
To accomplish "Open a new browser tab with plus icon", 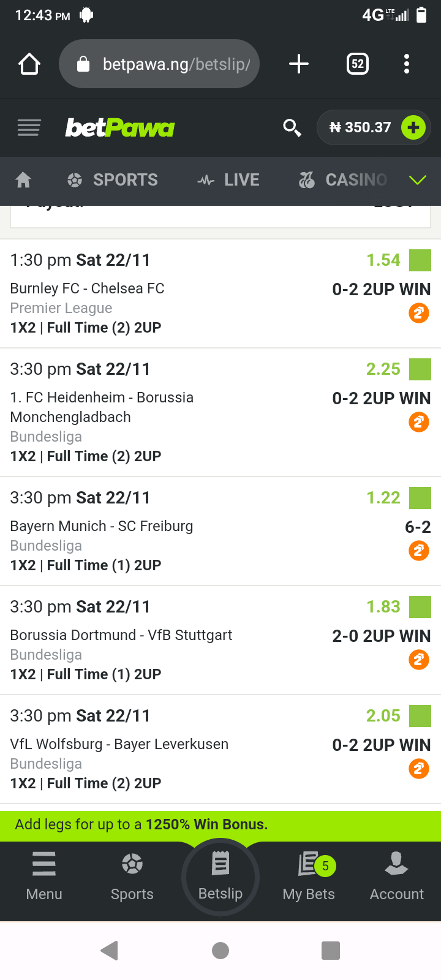I will click(x=299, y=64).
